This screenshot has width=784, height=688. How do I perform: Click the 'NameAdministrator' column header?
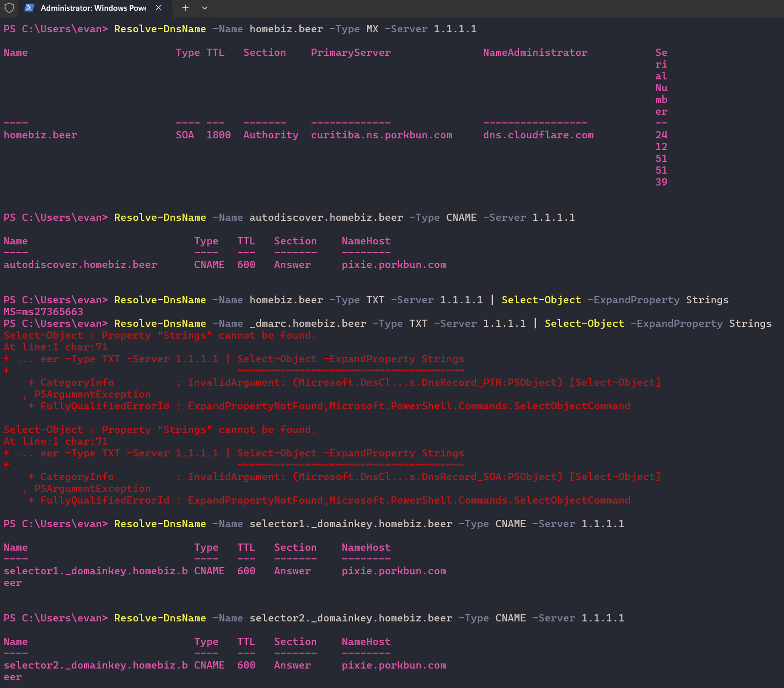[535, 53]
